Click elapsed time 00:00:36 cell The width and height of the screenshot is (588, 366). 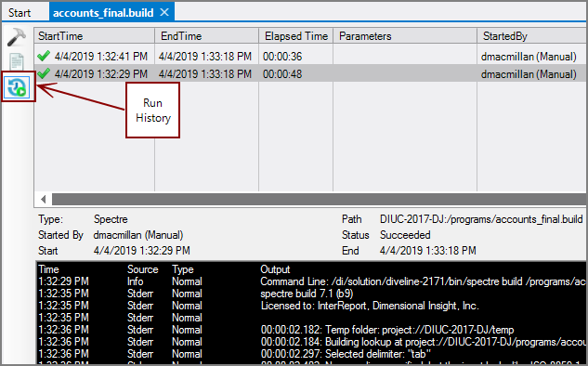coord(282,57)
